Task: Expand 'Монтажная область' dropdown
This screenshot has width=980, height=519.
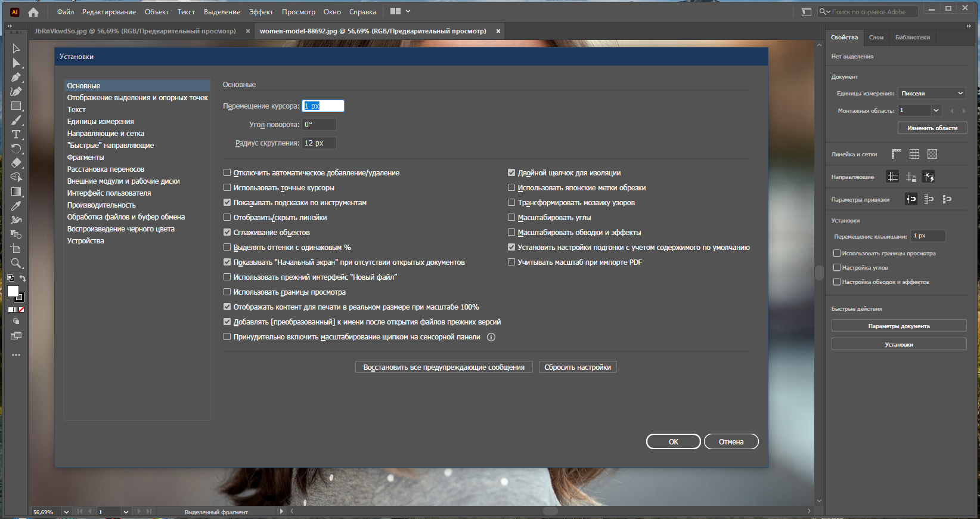Action: tap(936, 110)
